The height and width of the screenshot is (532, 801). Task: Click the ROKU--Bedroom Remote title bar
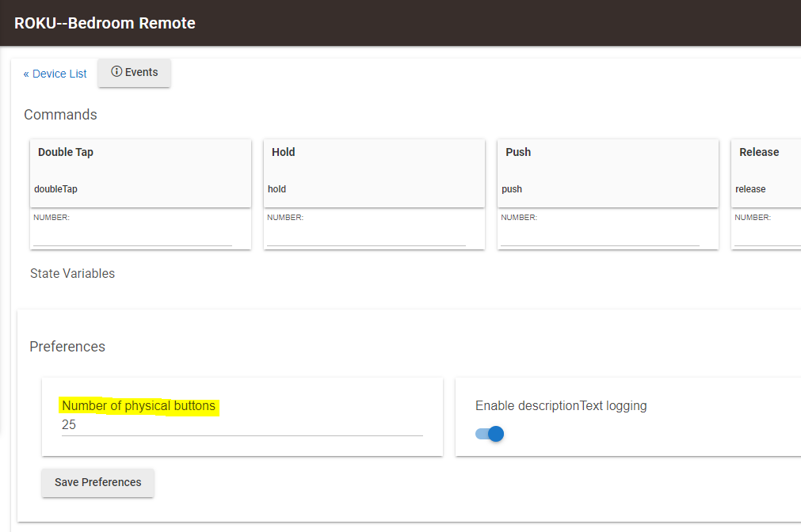tap(105, 23)
